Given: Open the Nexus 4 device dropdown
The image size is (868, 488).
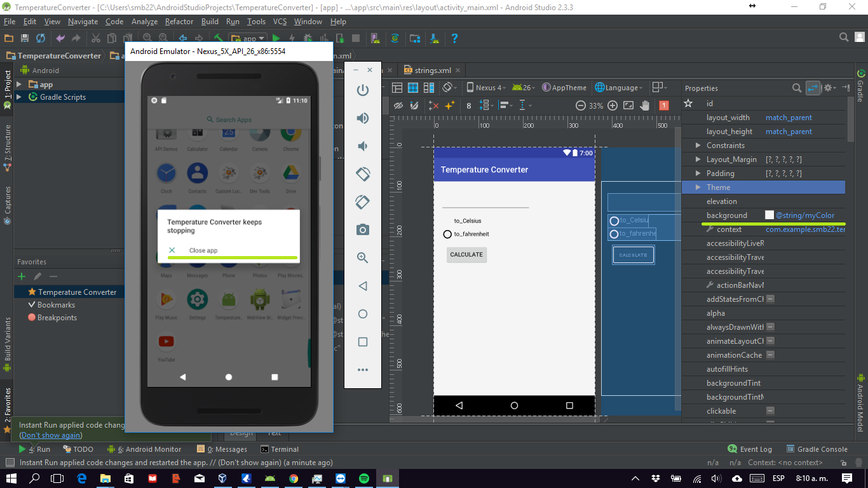Looking at the screenshot, I should (x=487, y=88).
